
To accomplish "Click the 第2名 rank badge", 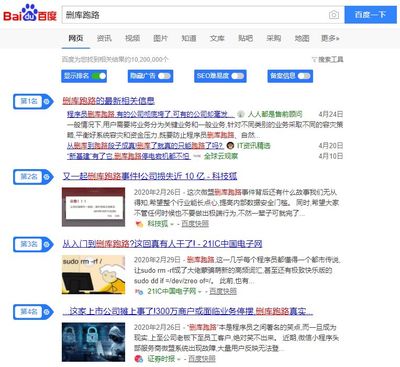I will point(33,177).
